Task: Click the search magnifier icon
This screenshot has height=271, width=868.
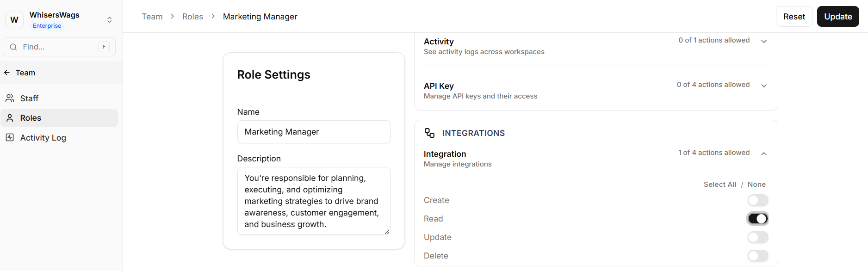Action: point(13,47)
